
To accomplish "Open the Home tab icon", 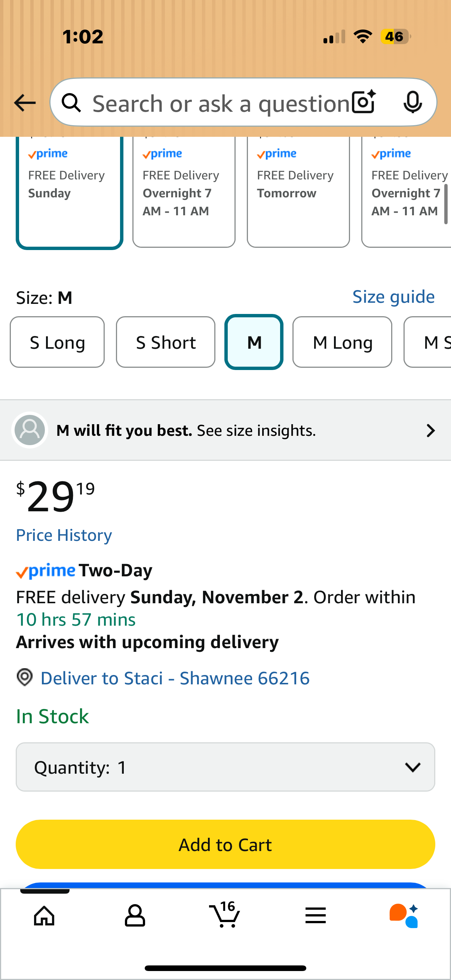I will click(45, 915).
